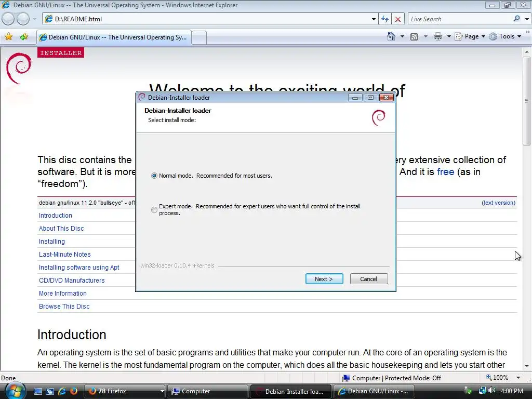This screenshot has height=399, width=532.
Task: Cancel the Debian-Installer loader dialog
Action: click(x=368, y=279)
